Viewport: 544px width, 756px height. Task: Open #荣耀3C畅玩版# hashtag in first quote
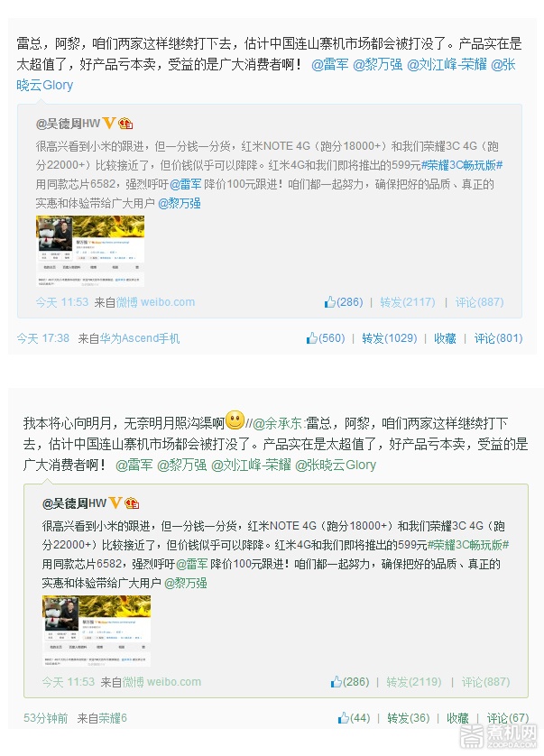(462, 165)
